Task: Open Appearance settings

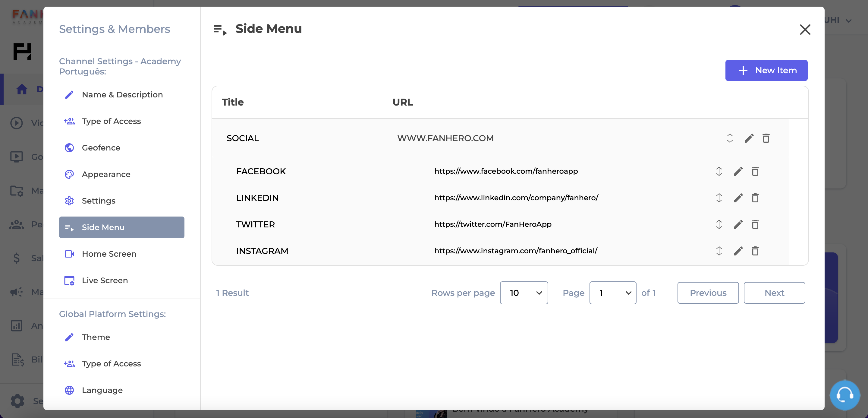Action: pyautogui.click(x=122, y=174)
